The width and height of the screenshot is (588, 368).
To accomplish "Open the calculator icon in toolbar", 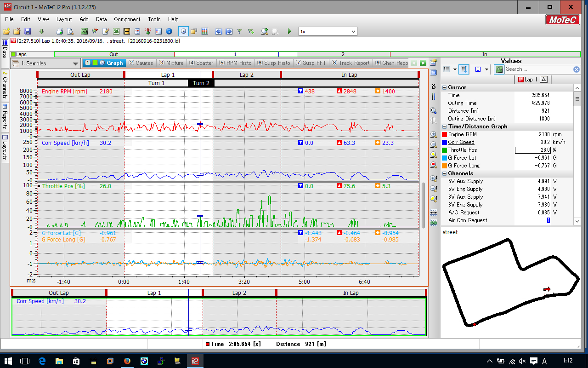I will coord(137,31).
